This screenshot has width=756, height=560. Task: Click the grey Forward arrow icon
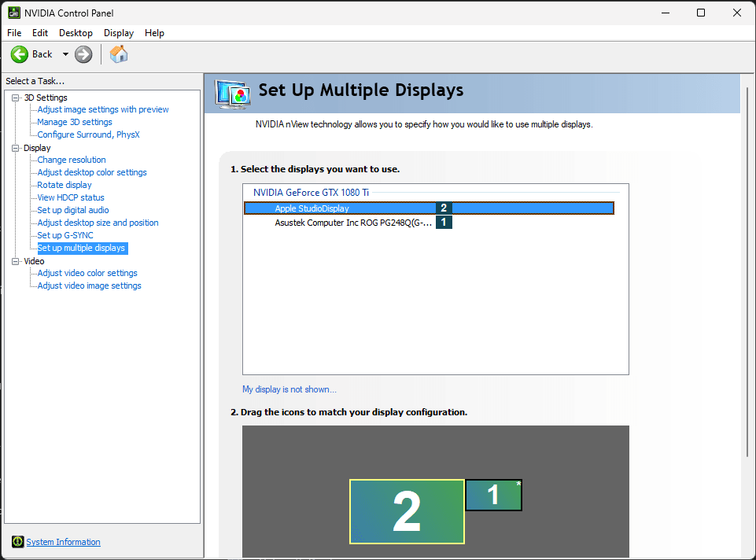83,54
